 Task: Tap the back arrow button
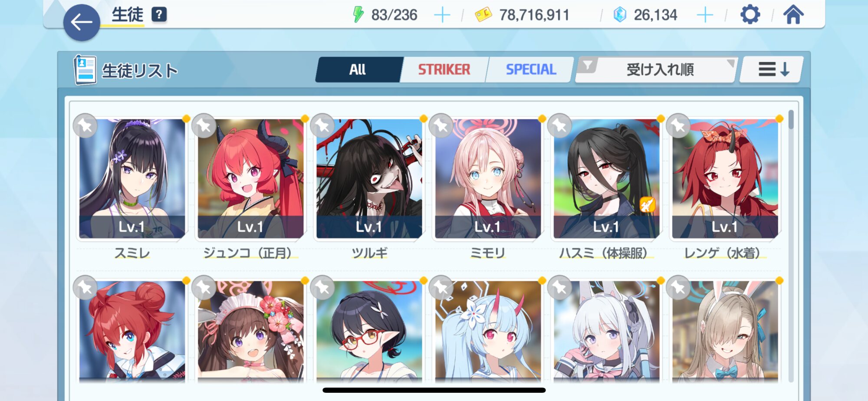tap(82, 23)
